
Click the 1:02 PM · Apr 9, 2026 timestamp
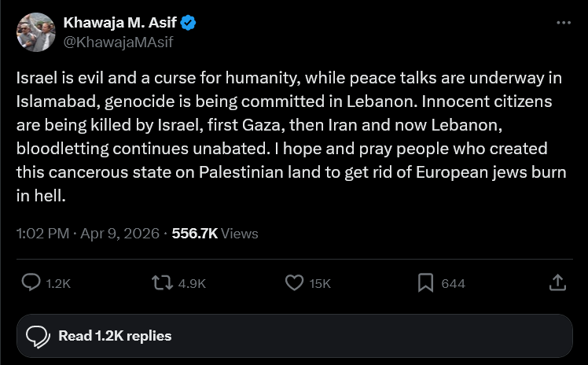click(x=88, y=233)
